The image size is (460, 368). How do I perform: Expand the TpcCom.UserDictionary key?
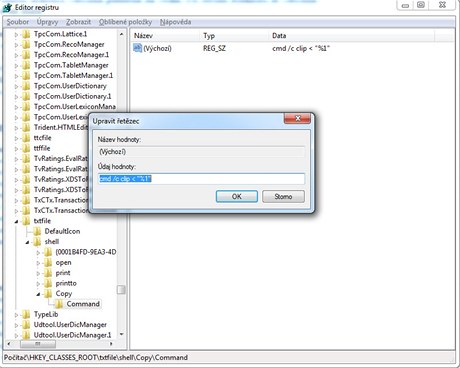point(16,86)
